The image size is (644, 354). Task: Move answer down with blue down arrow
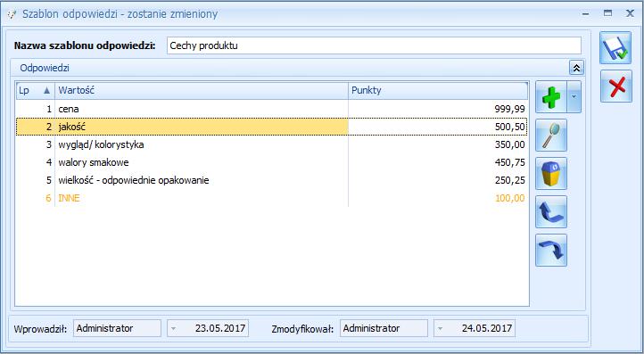551,250
